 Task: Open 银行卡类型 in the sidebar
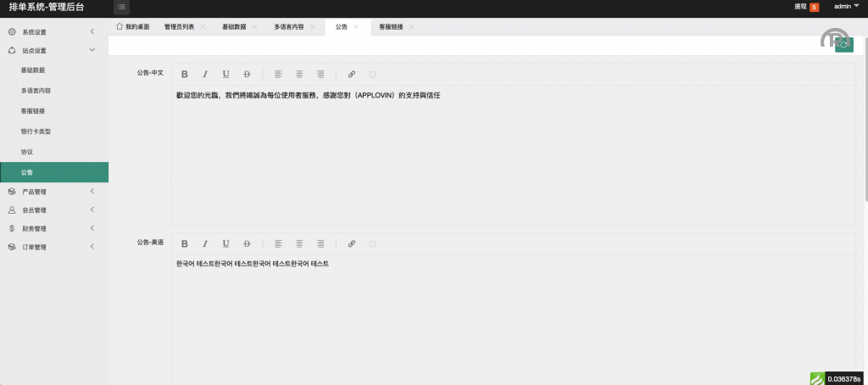[x=36, y=131]
